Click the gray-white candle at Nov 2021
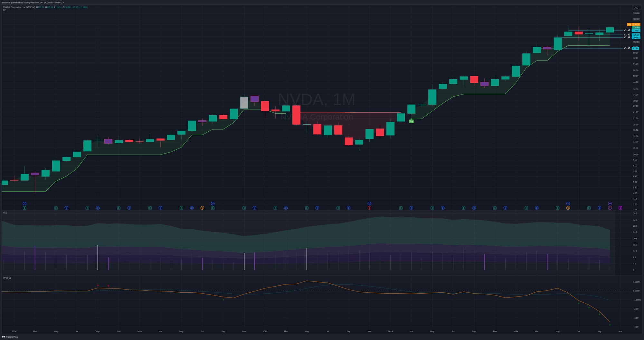 [x=244, y=103]
